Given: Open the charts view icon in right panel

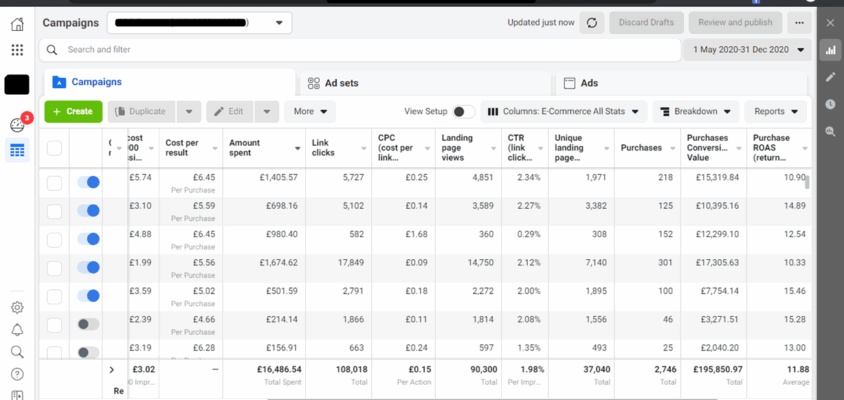Looking at the screenshot, I should pyautogui.click(x=831, y=50).
